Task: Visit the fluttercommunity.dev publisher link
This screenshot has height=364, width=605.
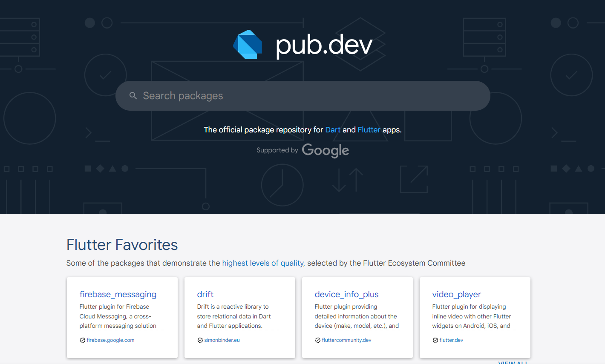Action: pos(346,340)
